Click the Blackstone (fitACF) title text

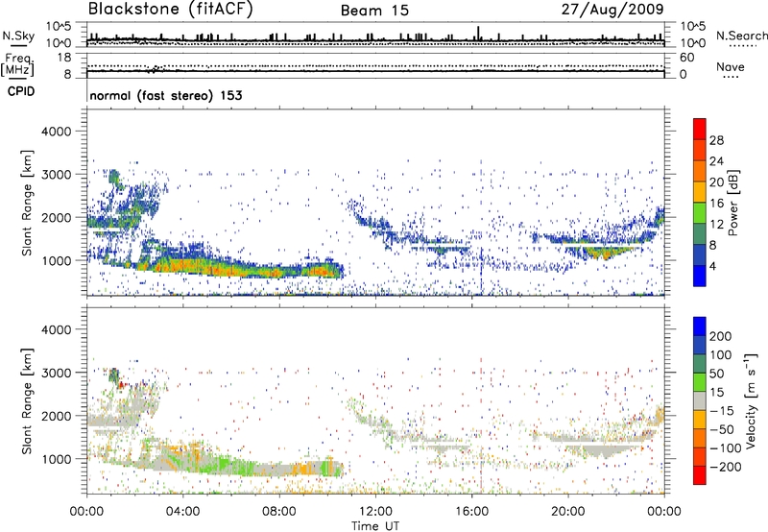[171, 9]
